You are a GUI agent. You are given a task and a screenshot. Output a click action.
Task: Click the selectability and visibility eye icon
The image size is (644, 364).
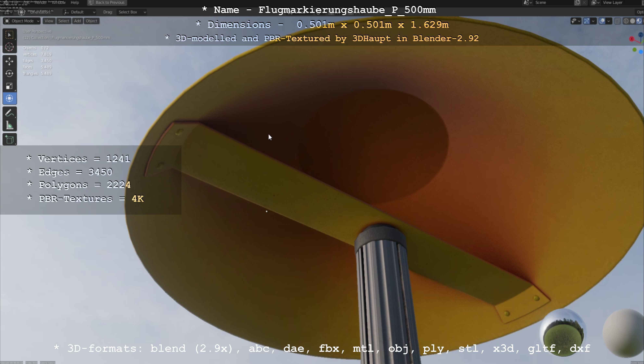pos(574,21)
